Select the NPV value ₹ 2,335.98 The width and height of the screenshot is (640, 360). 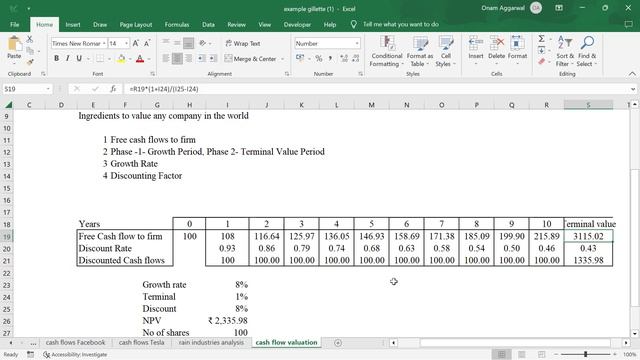coord(227,321)
